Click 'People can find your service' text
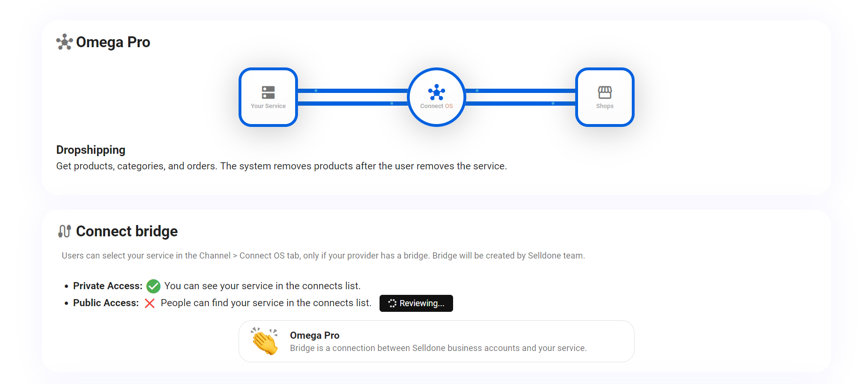868x384 pixels. (266, 303)
